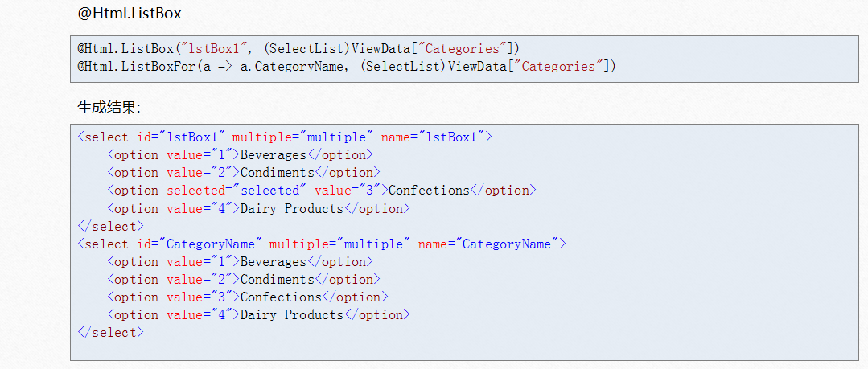Click the selected="selected" attribute
The width and height of the screenshot is (868, 369).
coord(237,191)
